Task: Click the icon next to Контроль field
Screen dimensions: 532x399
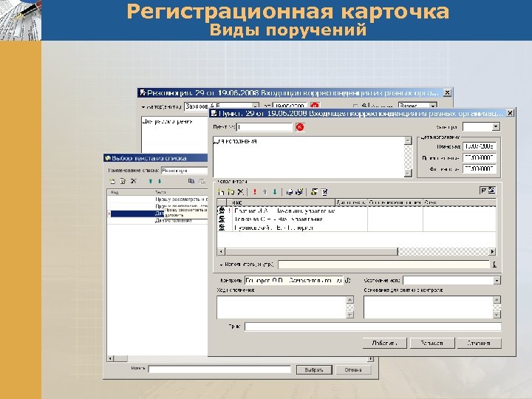Action: (x=348, y=281)
